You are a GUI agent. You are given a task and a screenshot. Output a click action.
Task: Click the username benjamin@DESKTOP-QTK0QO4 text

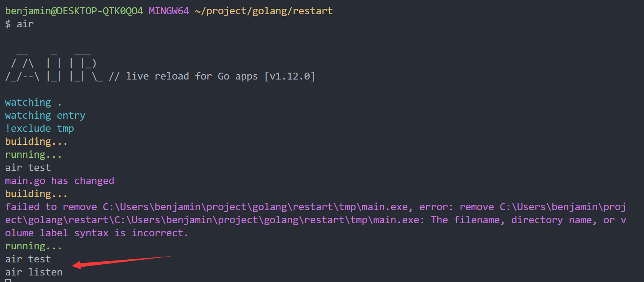tap(74, 11)
